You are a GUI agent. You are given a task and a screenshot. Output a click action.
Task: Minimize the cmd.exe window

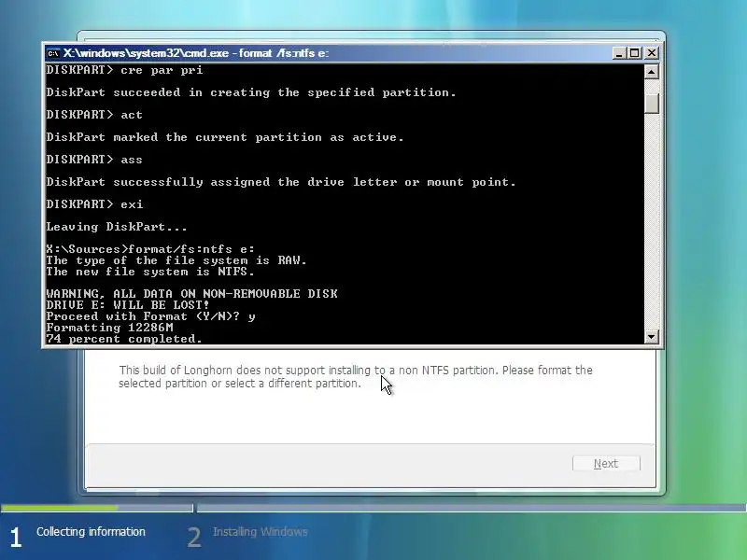tap(618, 53)
